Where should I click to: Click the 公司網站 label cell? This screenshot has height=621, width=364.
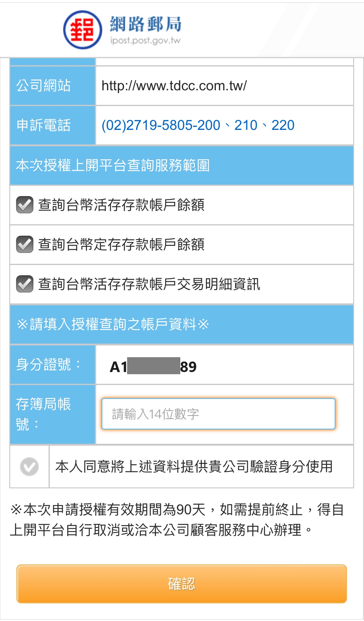point(53,86)
